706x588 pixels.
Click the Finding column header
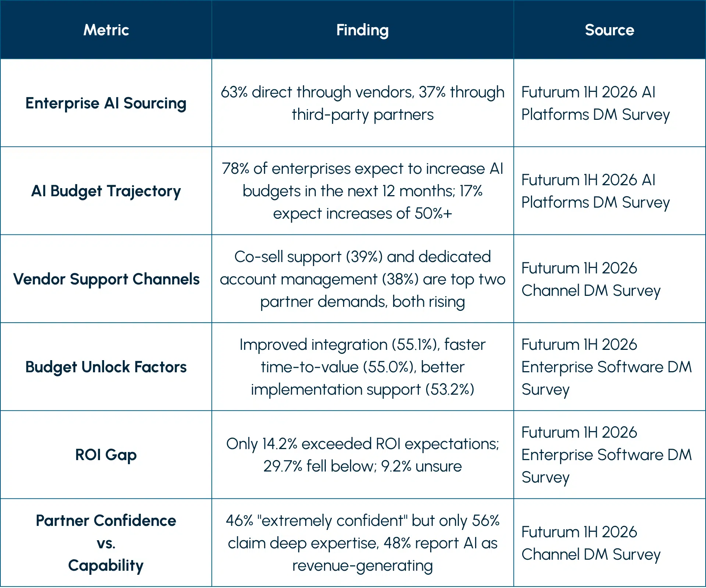point(362,30)
